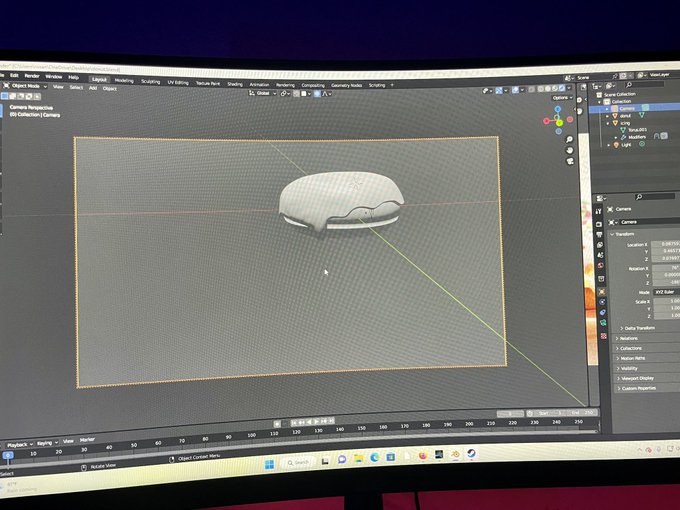Expand the Collections panel

pos(630,348)
